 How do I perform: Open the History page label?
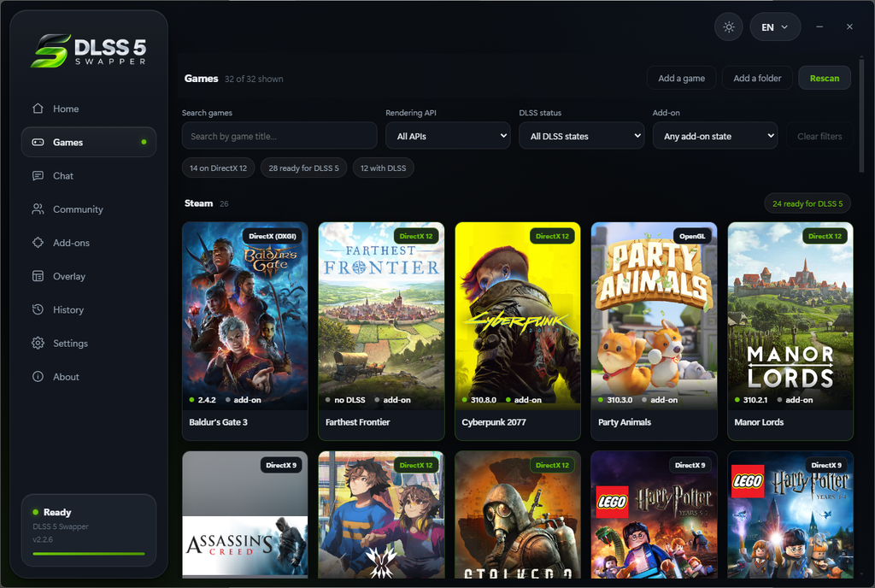(68, 309)
